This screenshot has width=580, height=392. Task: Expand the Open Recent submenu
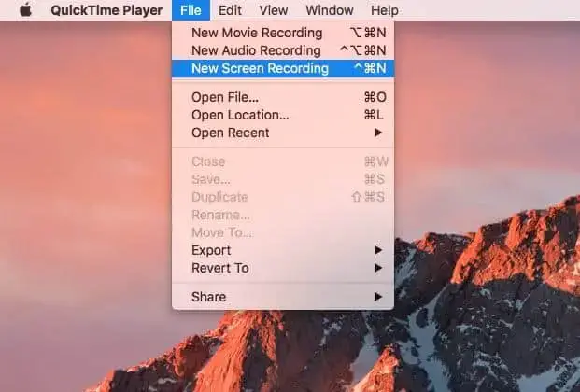click(283, 133)
